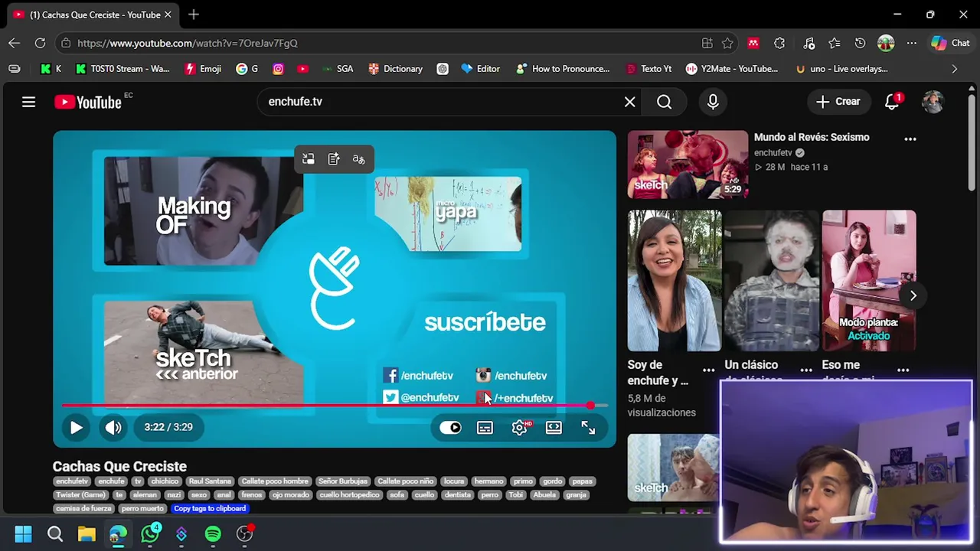The image size is (980, 551).
Task: Create new content with Crear
Action: [x=838, y=101]
